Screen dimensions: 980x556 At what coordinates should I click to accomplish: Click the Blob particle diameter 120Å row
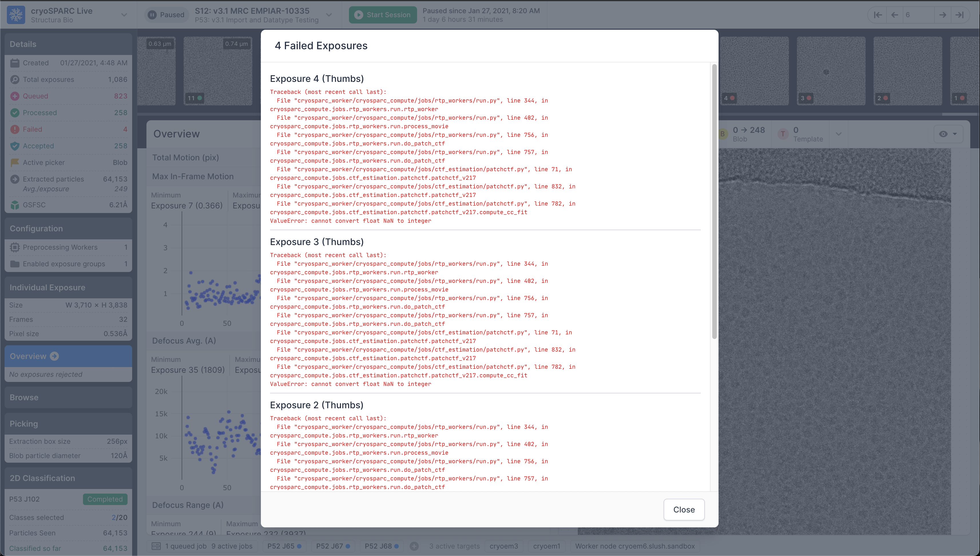coord(68,456)
